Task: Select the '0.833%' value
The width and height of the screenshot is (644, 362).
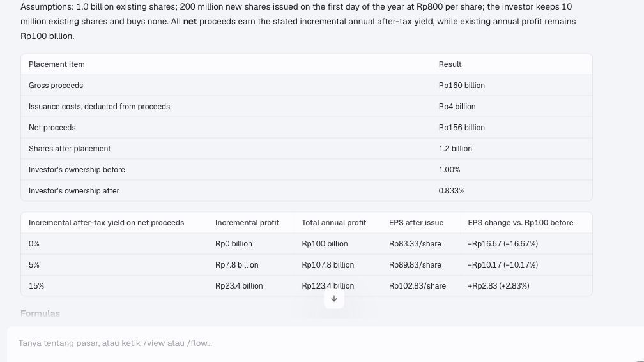Action: (451, 191)
